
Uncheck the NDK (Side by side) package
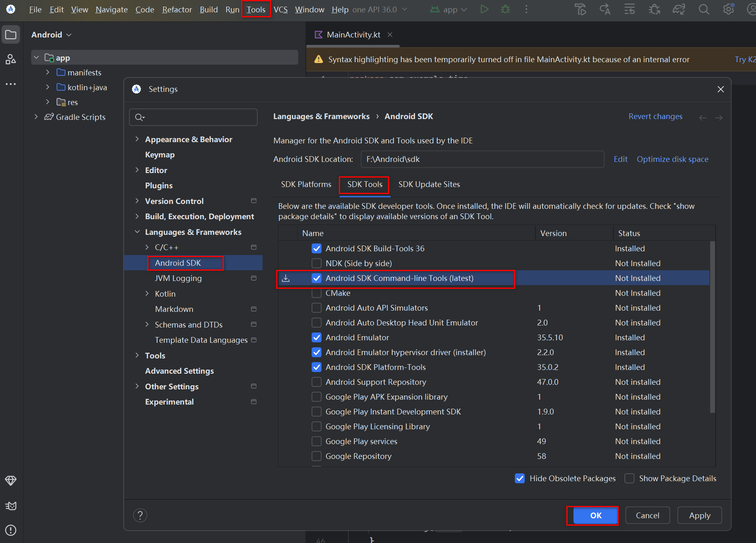pos(316,263)
